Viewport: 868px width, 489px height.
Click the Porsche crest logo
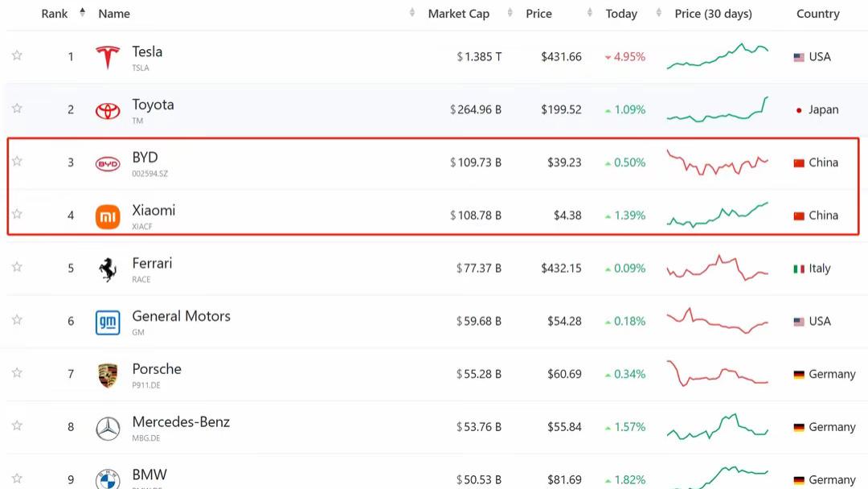tap(108, 375)
